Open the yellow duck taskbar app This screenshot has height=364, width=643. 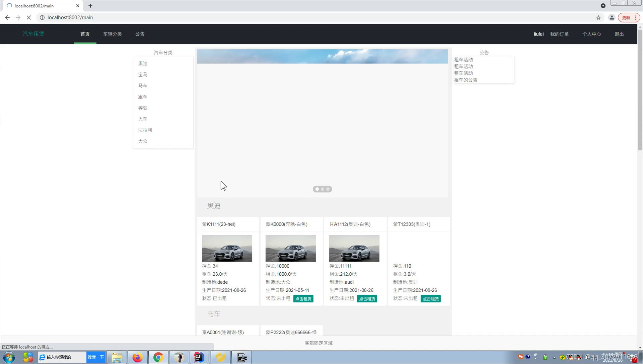(220, 357)
